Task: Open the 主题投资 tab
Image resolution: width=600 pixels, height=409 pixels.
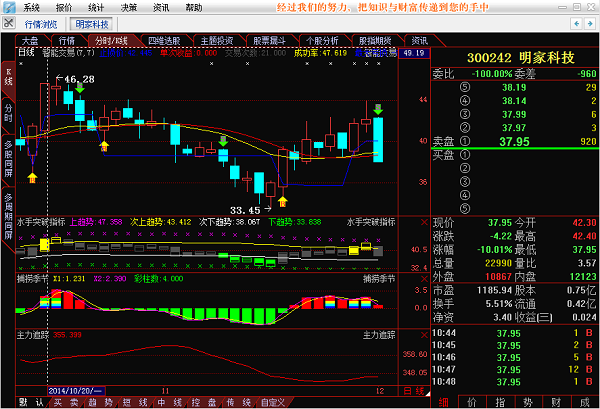Action: coord(218,41)
